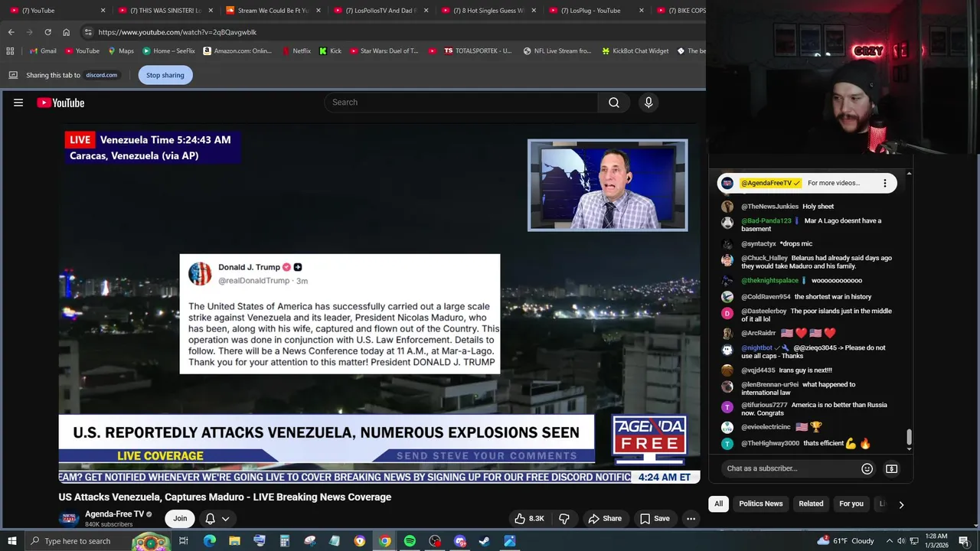The width and height of the screenshot is (980, 551).
Task: Open Steam from the taskbar
Action: tap(485, 541)
